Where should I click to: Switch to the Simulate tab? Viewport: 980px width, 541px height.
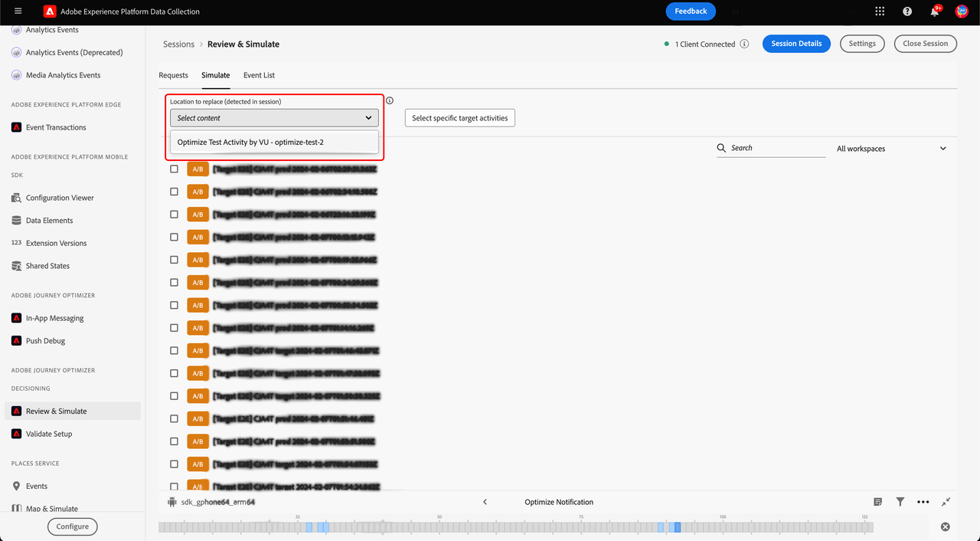point(216,75)
